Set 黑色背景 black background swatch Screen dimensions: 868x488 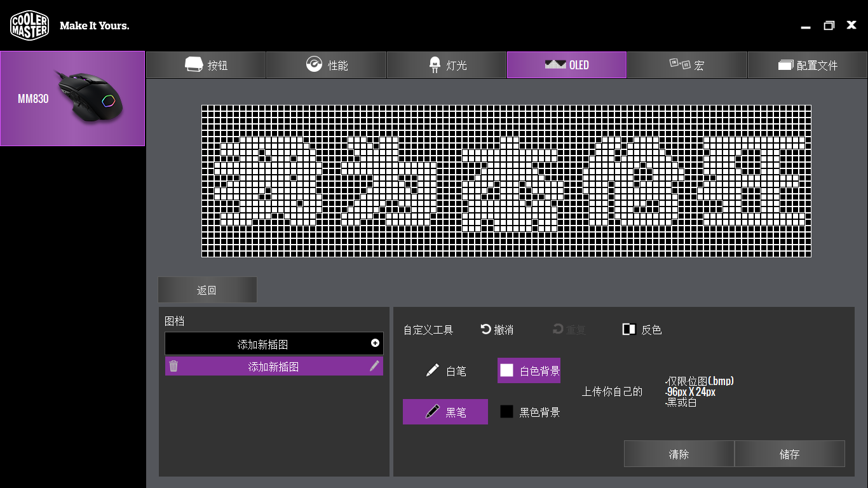pos(506,412)
